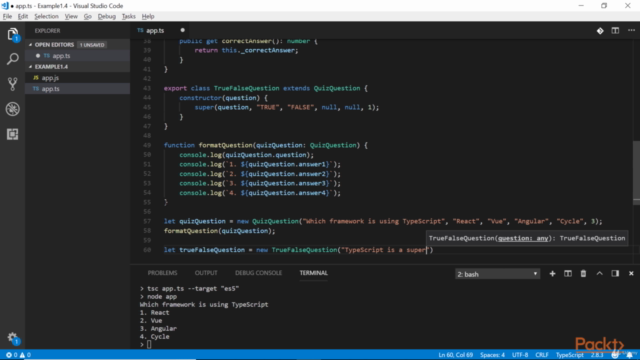Screen dimensions: 640x360
Task: Switch to the Problems tab
Action: [x=162, y=273]
